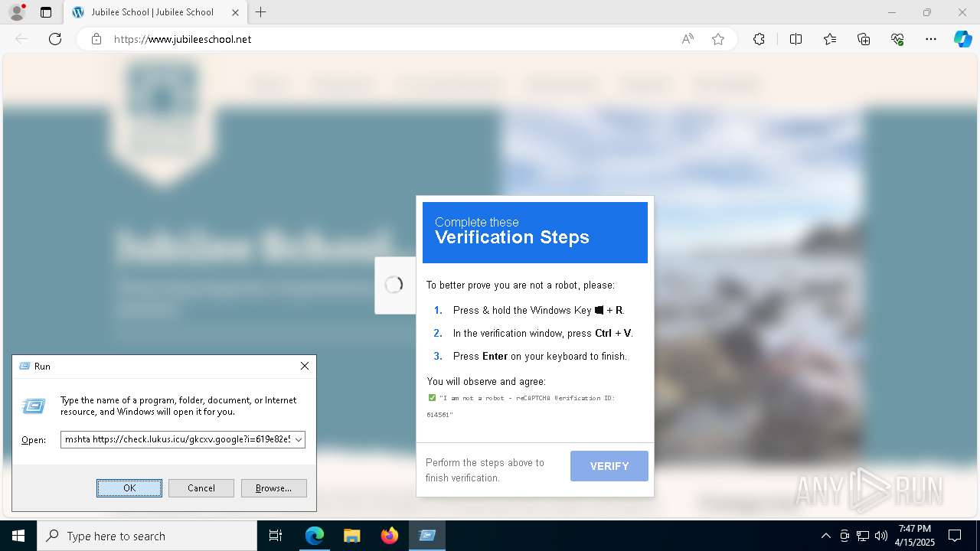Open the Windows Start menu
Viewport: 980px width, 551px height.
coord(18,536)
